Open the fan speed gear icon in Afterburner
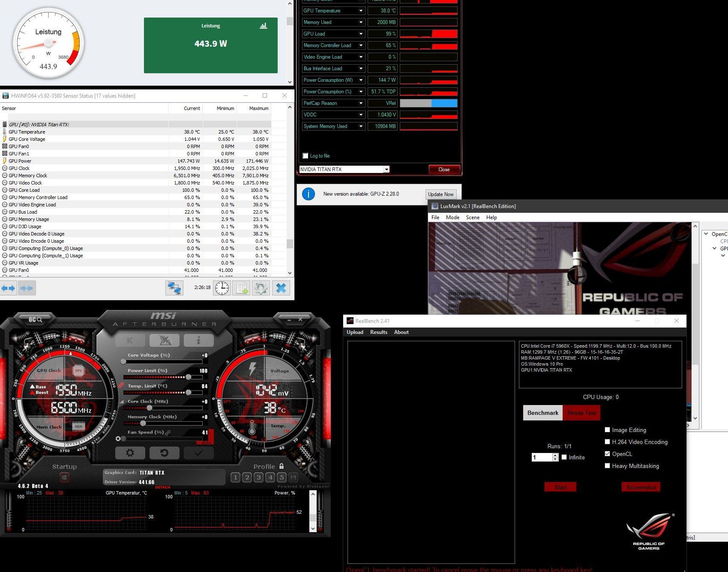728x572 pixels. coord(118,438)
